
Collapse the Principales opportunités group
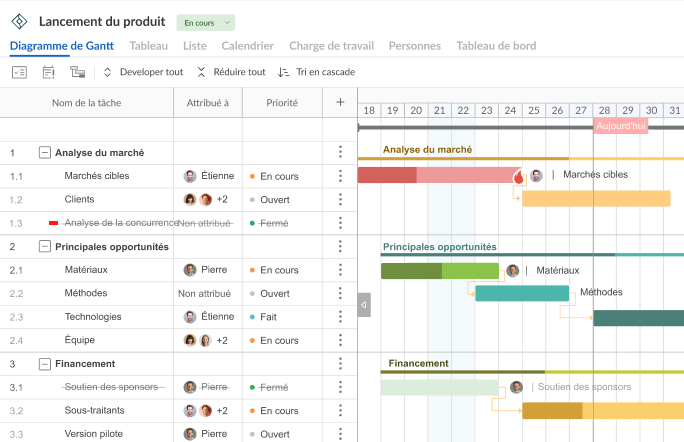(x=44, y=247)
